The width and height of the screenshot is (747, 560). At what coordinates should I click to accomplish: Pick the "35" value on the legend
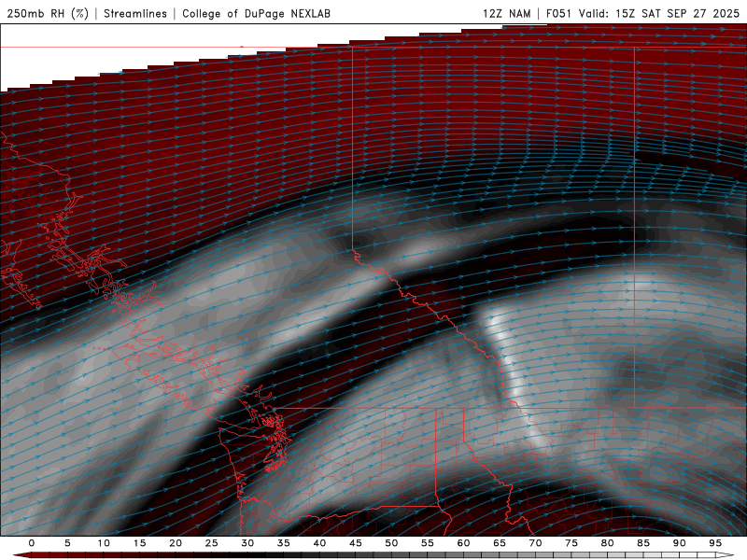284,543
